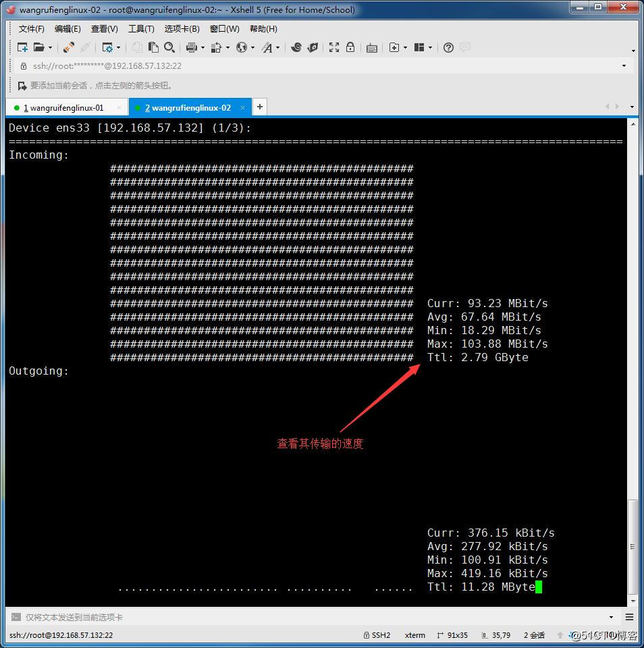Click the 2 会话 session count
The image size is (644, 648).
[534, 635]
